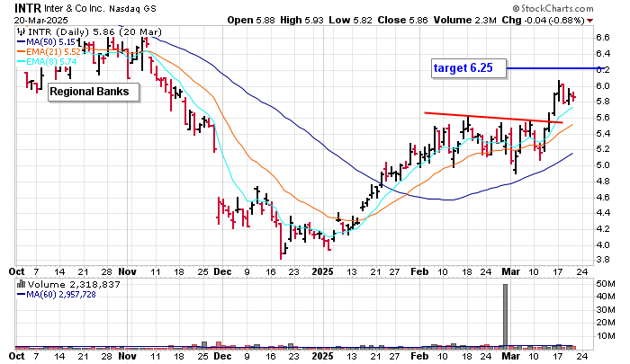
Task: Click the 'Oct' label on bottom date axis
Action: coord(16,357)
